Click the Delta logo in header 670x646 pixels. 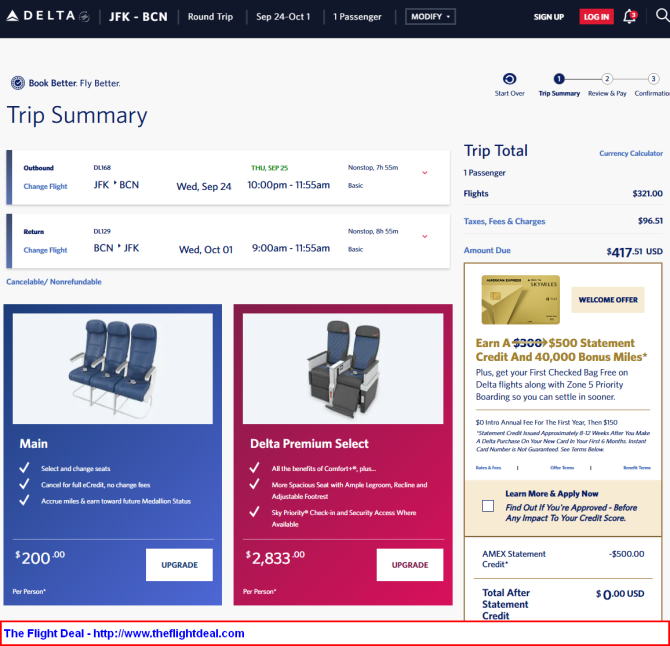click(48, 16)
